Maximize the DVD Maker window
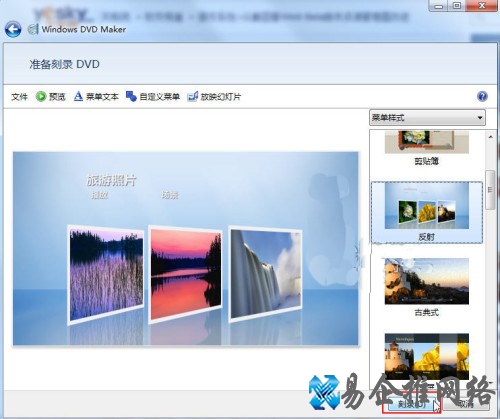 click(x=457, y=6)
